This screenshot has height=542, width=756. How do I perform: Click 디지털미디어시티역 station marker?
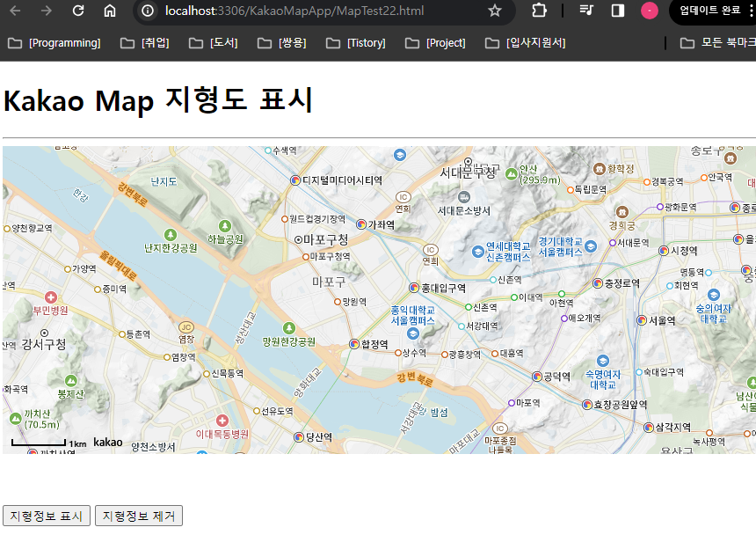coord(295,180)
